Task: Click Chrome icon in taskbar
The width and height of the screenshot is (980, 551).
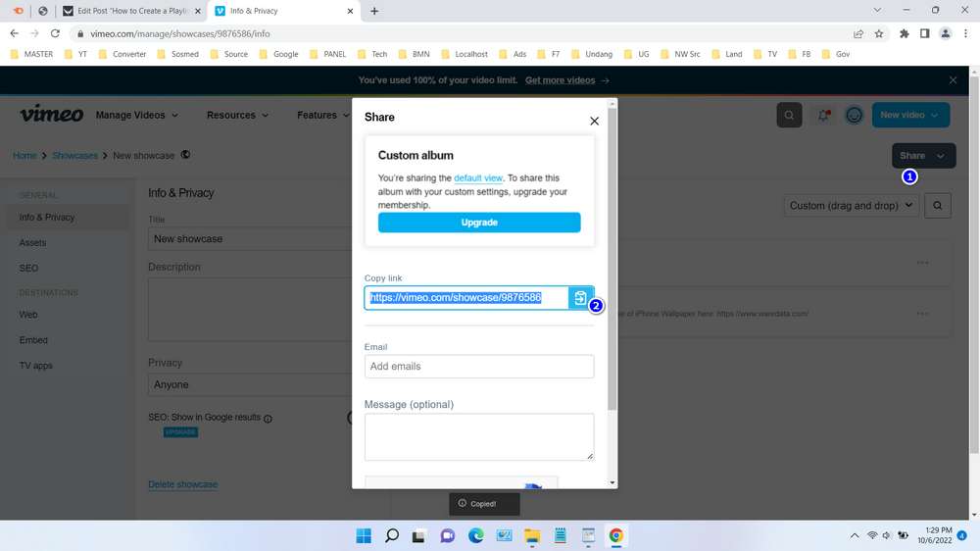Action: pyautogui.click(x=615, y=536)
